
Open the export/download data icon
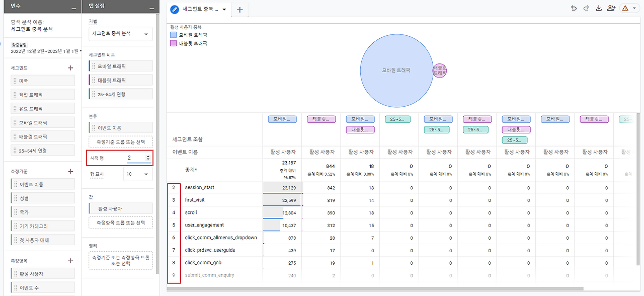point(599,9)
